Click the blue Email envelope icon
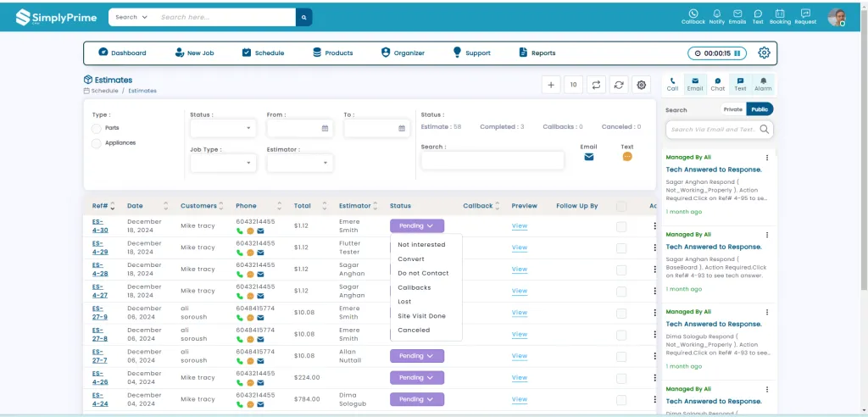This screenshot has height=417, width=868. coord(589,157)
